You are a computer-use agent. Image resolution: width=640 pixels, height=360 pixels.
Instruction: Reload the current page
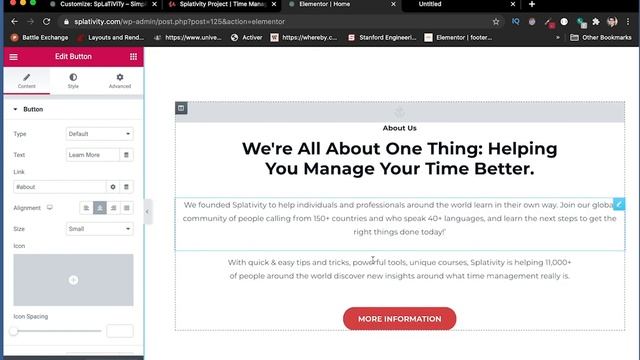[x=47, y=22]
